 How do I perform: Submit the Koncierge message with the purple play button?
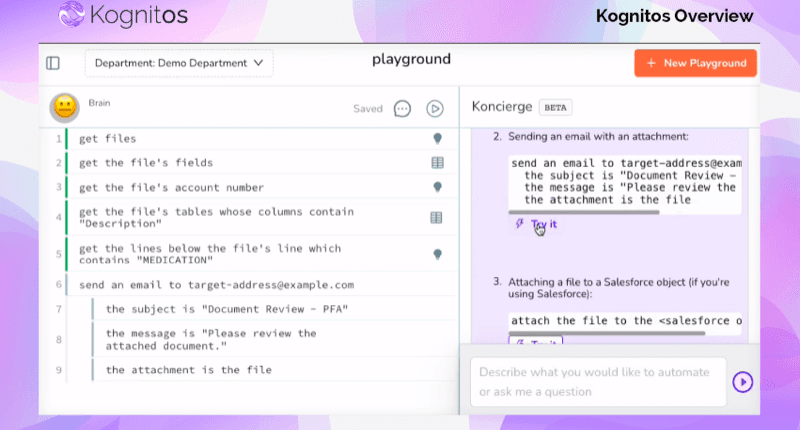tap(742, 382)
